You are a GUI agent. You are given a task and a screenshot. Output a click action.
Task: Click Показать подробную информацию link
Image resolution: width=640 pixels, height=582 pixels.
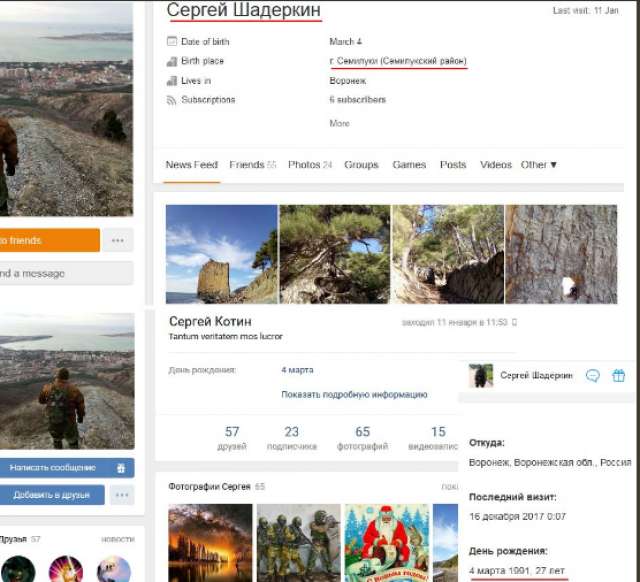tap(354, 395)
